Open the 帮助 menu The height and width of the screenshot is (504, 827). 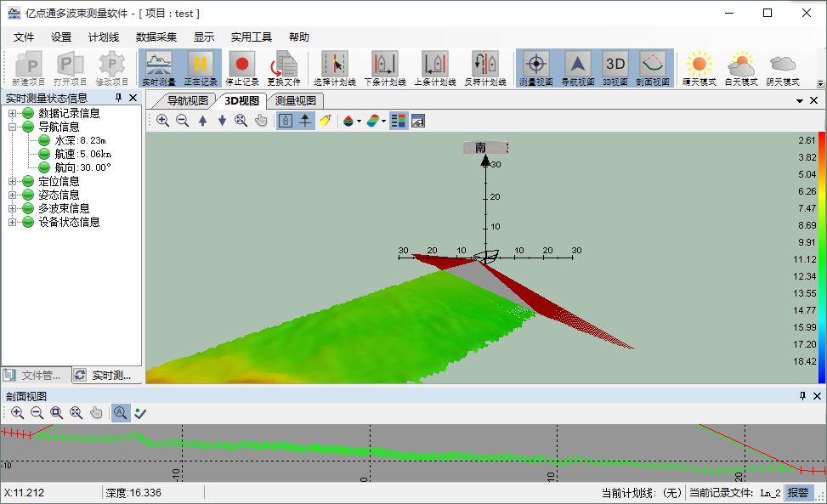click(x=299, y=37)
